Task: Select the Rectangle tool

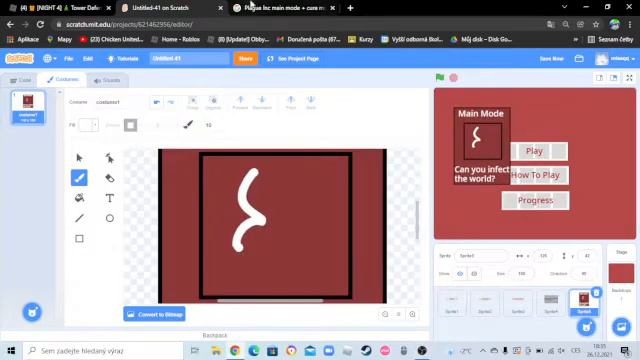Action: [x=79, y=238]
